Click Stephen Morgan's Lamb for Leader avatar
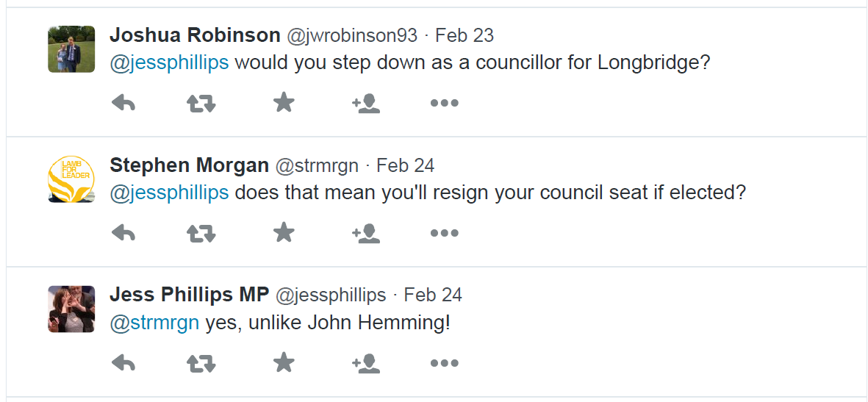 [71, 179]
